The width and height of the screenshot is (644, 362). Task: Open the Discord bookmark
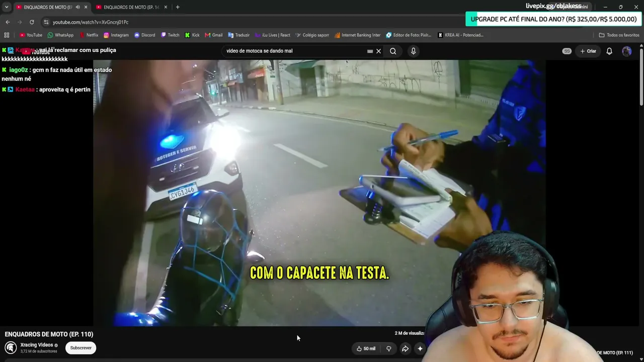[x=144, y=35]
